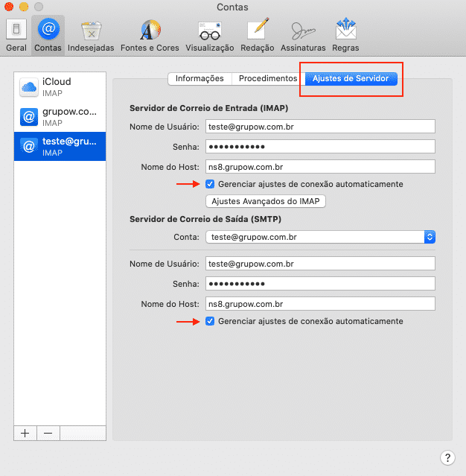Screen dimensions: 466x476
Task: Open the Regras rules pane
Action: (345, 36)
